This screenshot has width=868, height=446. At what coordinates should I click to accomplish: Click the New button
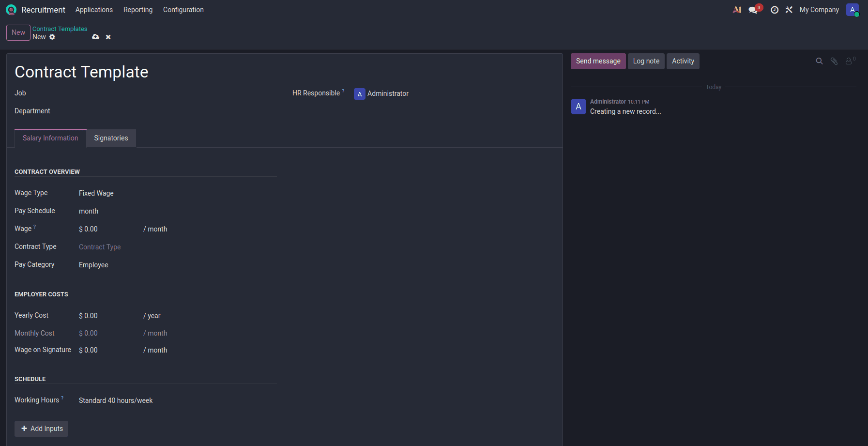coord(18,32)
